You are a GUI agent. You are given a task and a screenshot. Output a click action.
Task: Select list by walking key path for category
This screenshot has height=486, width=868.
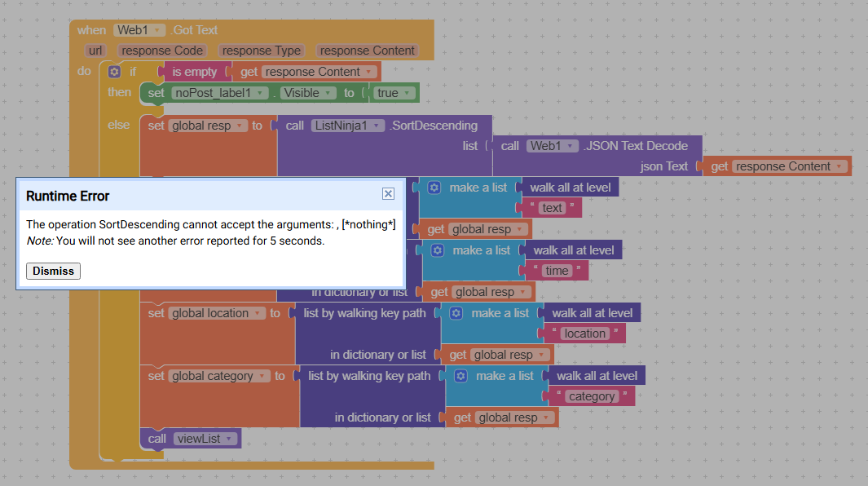369,376
